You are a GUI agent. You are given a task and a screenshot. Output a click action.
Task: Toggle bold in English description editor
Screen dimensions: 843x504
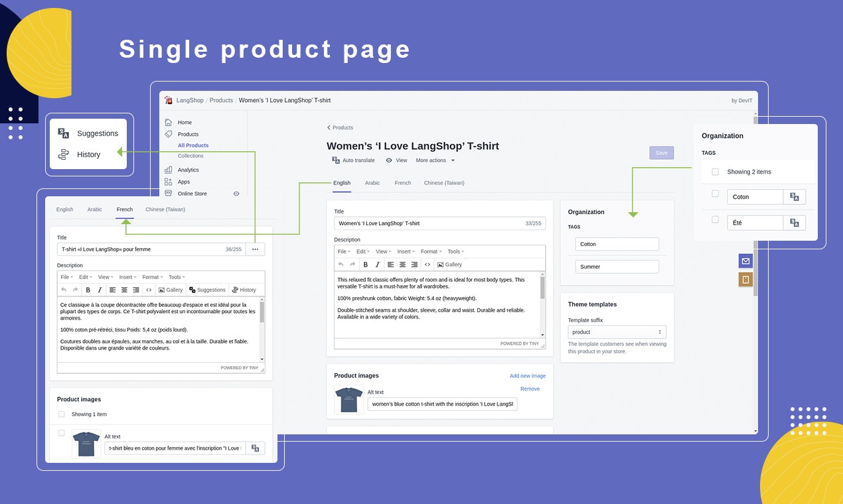pos(366,265)
